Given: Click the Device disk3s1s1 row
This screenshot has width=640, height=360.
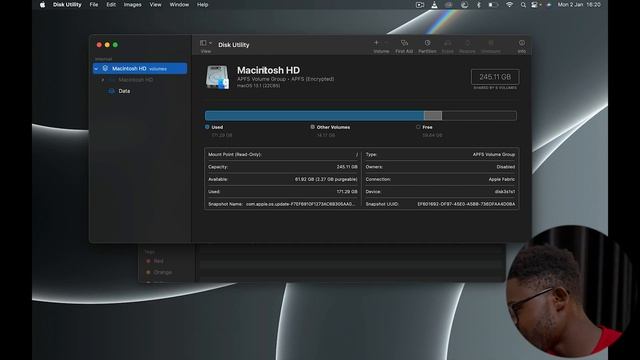Looking at the screenshot, I should click(x=440, y=191).
